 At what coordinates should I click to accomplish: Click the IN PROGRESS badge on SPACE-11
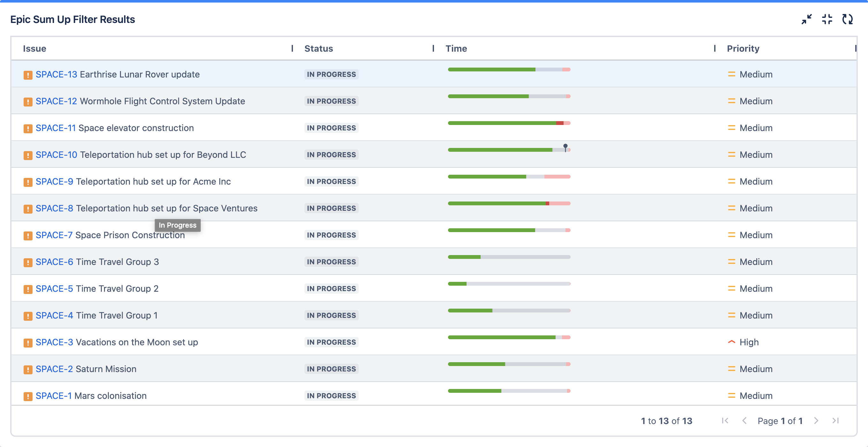(331, 128)
